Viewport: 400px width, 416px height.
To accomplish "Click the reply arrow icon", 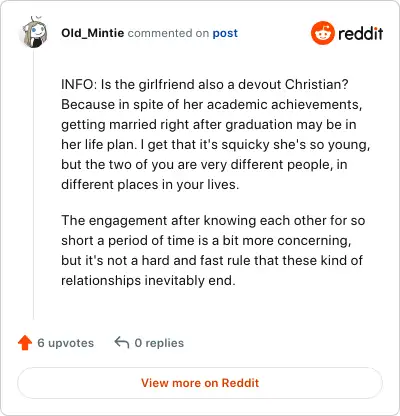I will coord(122,342).
